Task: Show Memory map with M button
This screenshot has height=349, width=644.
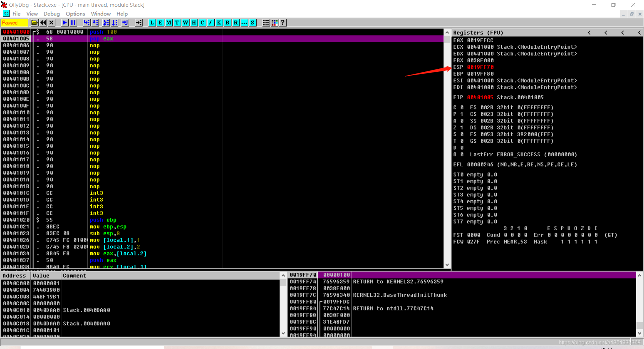Action: pyautogui.click(x=169, y=22)
